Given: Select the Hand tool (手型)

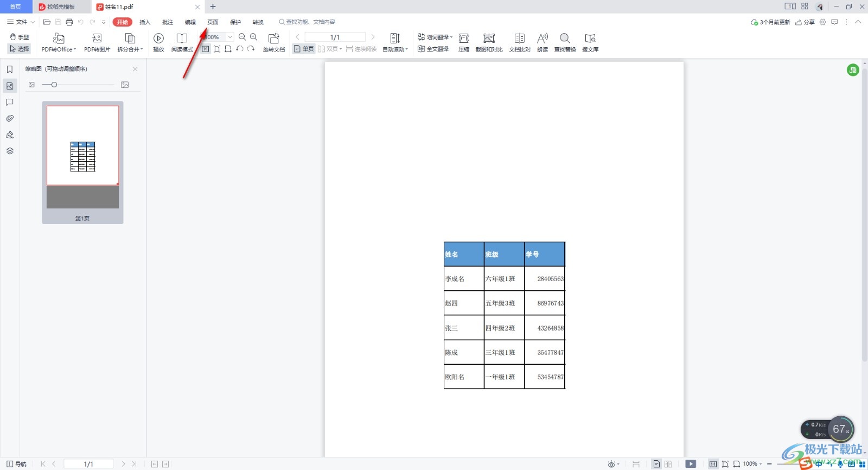Looking at the screenshot, I should tap(20, 37).
